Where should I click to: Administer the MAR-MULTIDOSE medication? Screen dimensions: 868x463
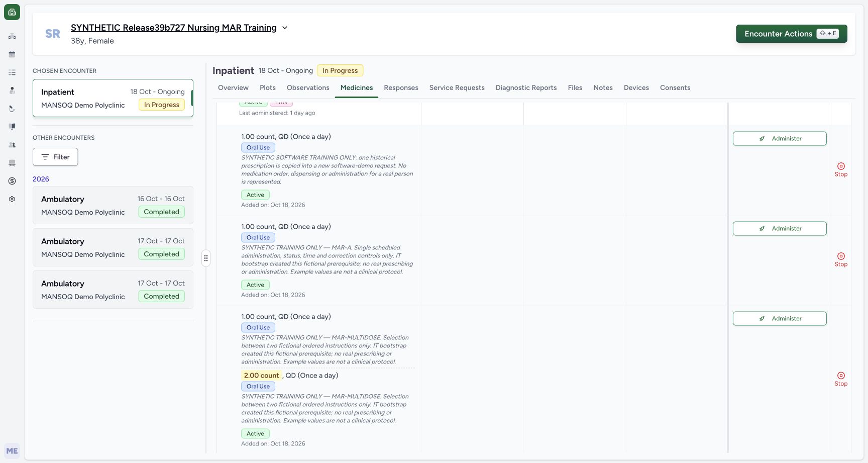[780, 319]
